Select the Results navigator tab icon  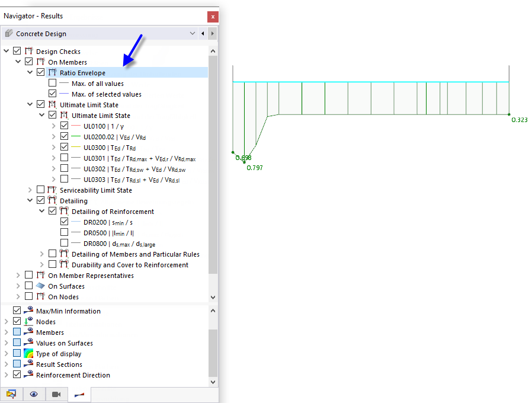[79, 394]
